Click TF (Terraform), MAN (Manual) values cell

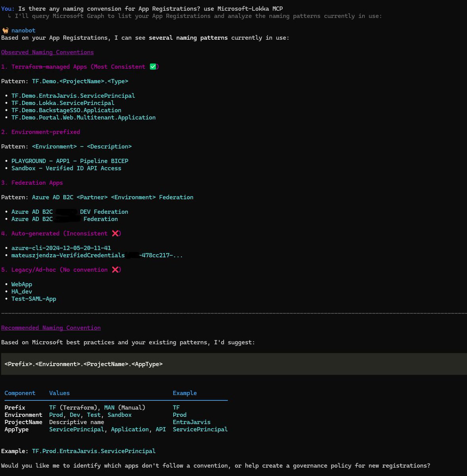pos(97,408)
